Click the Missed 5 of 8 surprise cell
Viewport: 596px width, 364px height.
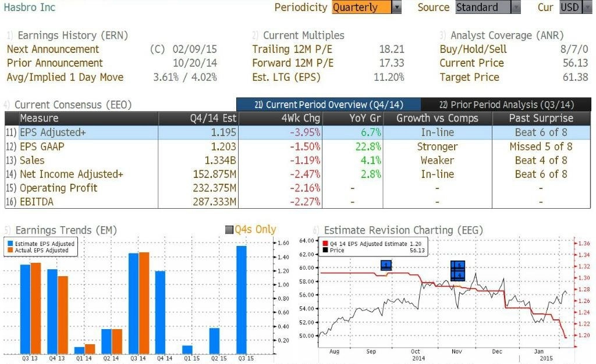(541, 147)
